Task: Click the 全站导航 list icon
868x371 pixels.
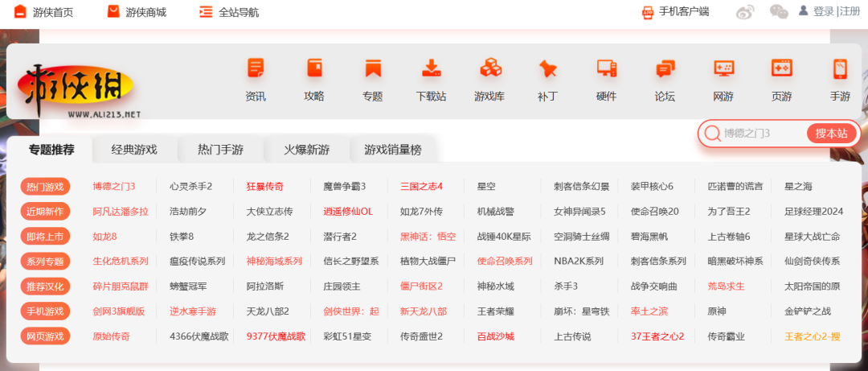Action: (206, 11)
